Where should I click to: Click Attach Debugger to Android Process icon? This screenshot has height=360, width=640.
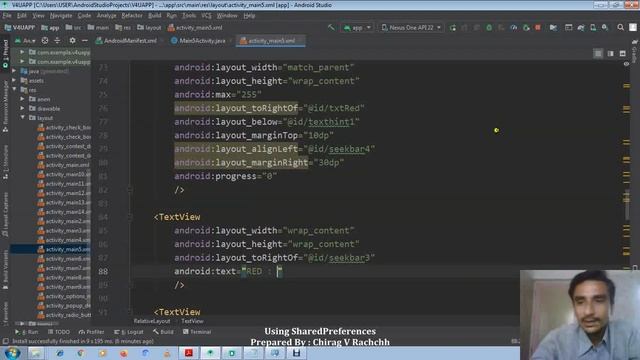tap(526, 27)
